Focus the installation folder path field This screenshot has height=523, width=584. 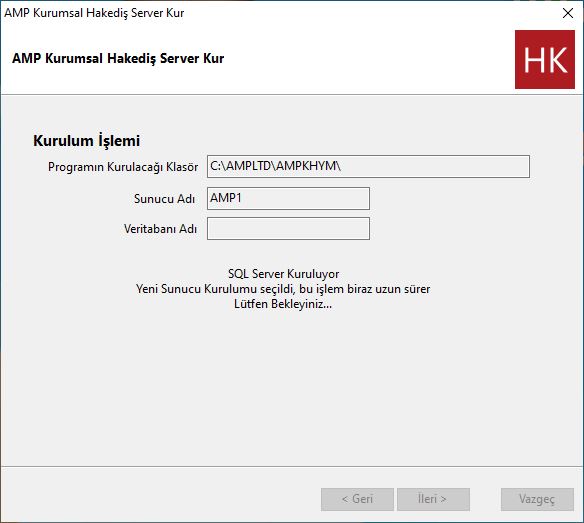[368, 167]
